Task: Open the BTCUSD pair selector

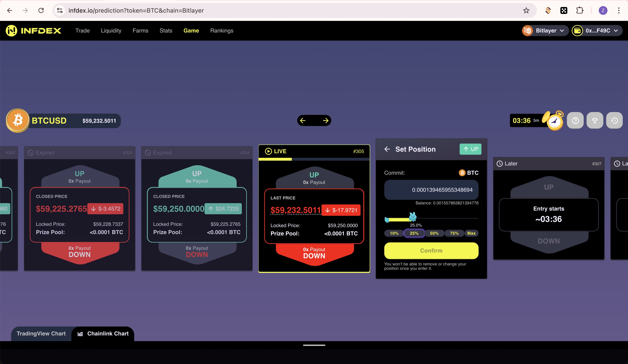Action: [x=63, y=121]
